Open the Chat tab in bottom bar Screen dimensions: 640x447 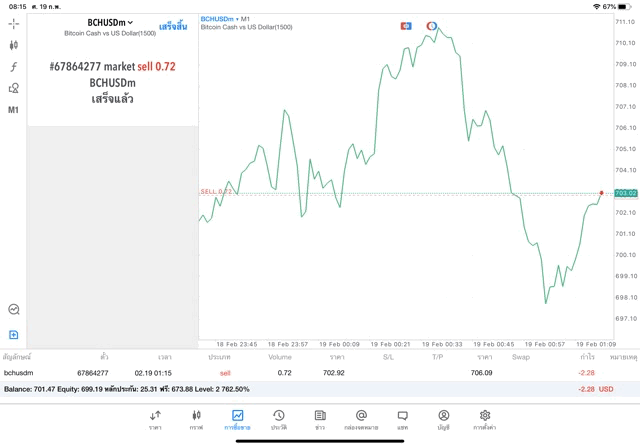click(402, 419)
